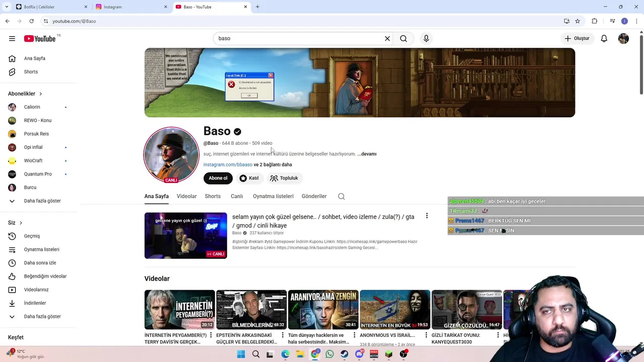Switch to the Instagram browser tab
The image size is (644, 362).
[x=132, y=7]
